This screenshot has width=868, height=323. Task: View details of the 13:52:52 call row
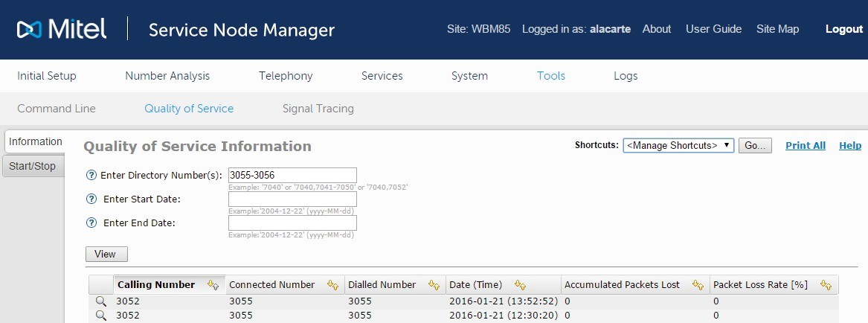(x=100, y=301)
